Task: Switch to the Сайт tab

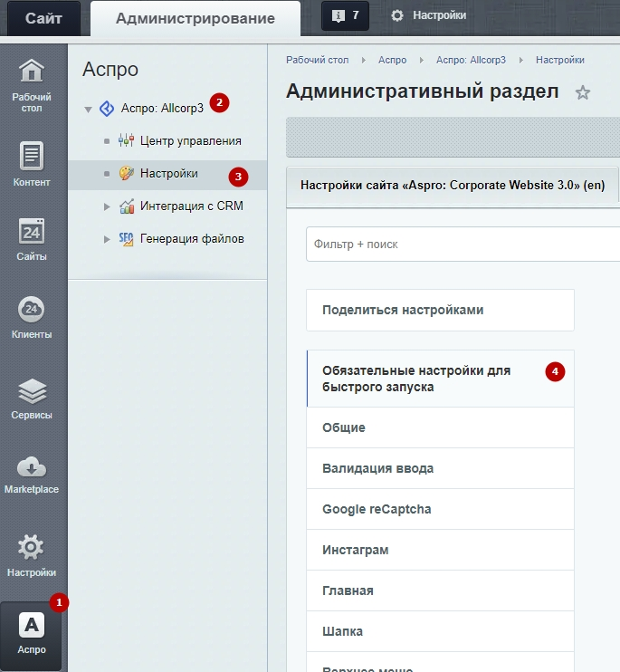Action: point(43,18)
